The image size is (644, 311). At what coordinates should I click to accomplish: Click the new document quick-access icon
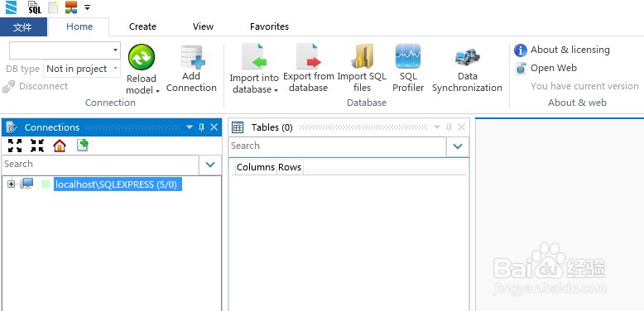54,7
